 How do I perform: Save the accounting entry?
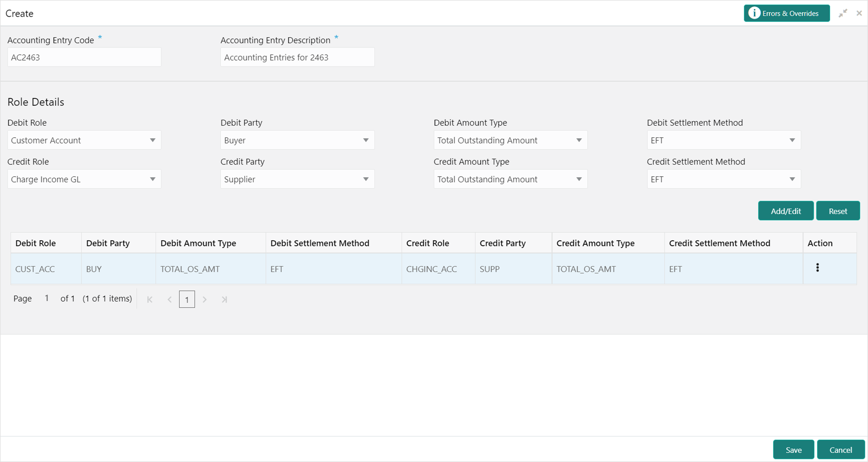click(793, 450)
